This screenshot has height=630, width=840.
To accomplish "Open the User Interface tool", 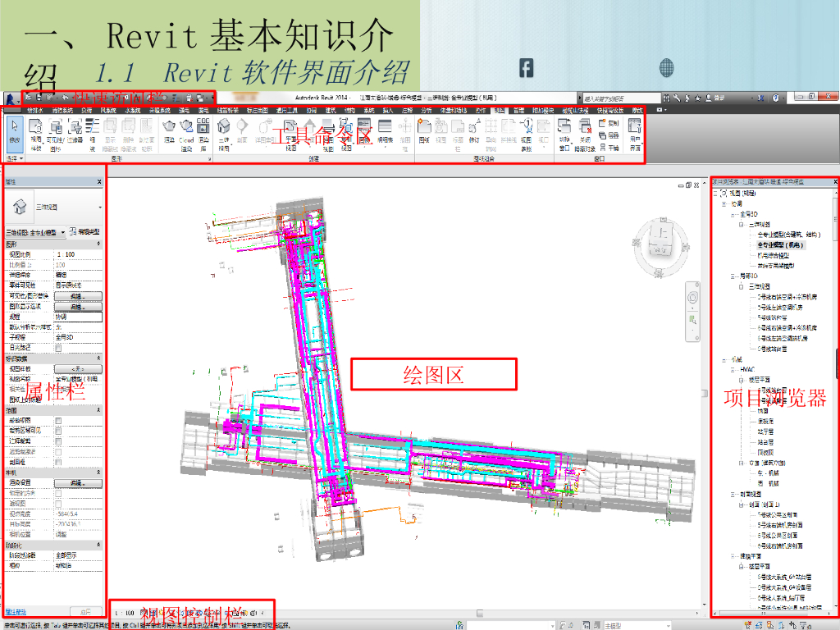I will pyautogui.click(x=635, y=135).
